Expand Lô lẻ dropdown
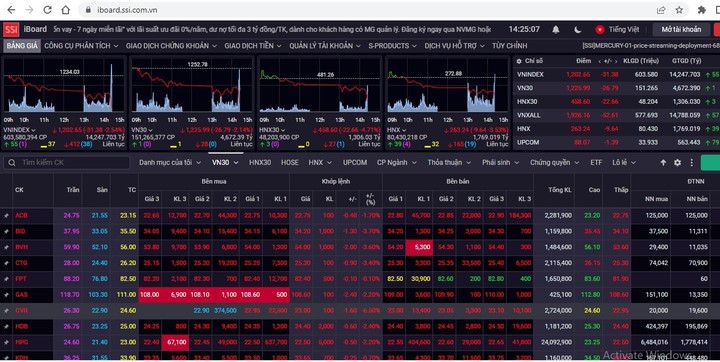 click(x=624, y=162)
